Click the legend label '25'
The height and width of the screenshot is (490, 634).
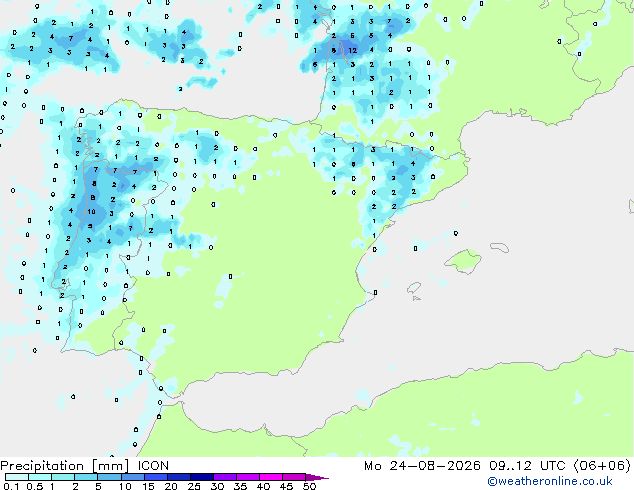[194, 486]
